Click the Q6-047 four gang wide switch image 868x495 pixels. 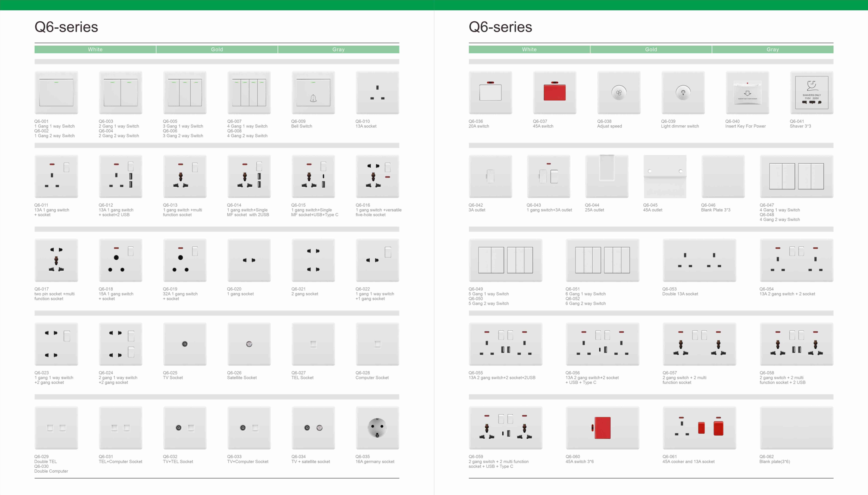(797, 176)
